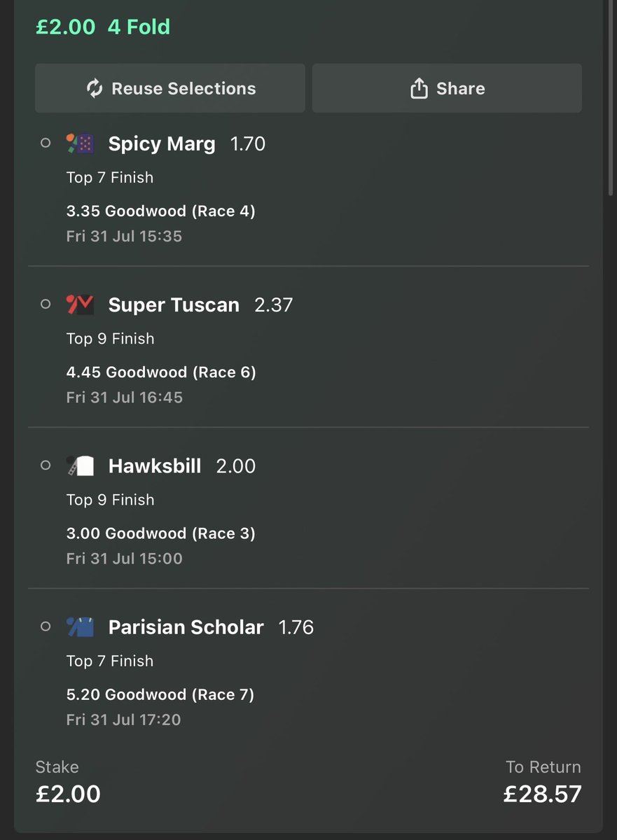Open the 5.20 Goodwood (Race 7) link
The image size is (617, 840).
click(x=160, y=694)
